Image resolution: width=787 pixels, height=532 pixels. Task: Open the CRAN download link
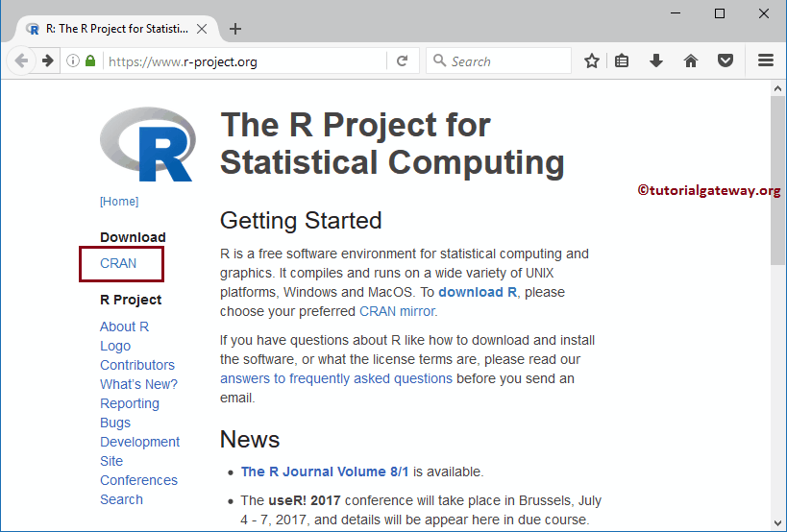click(x=118, y=263)
